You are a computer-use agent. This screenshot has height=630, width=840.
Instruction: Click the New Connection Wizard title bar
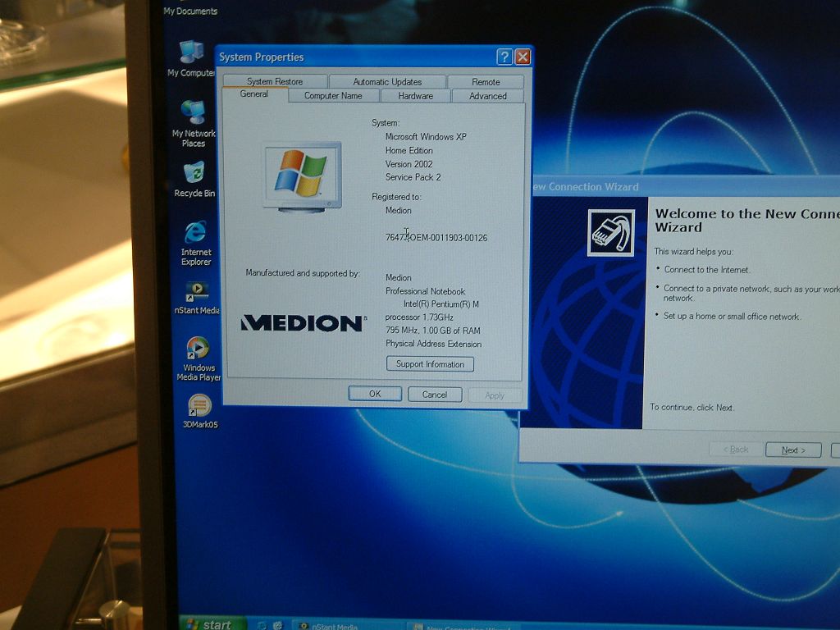pos(686,186)
